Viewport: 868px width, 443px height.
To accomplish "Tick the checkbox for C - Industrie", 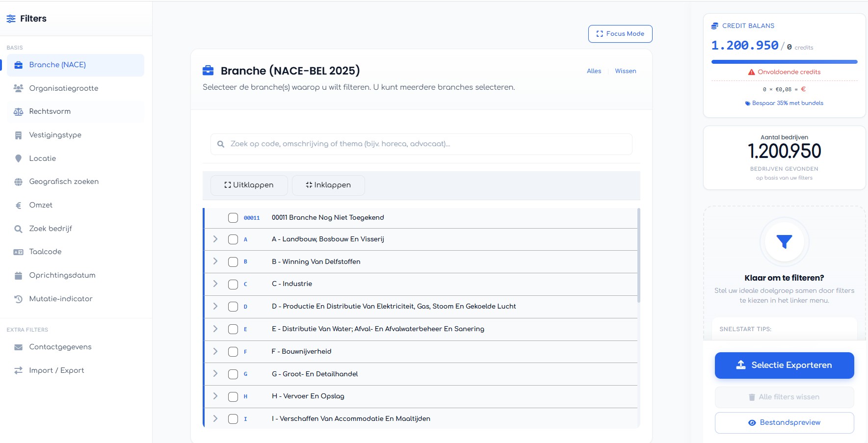I will (x=233, y=285).
